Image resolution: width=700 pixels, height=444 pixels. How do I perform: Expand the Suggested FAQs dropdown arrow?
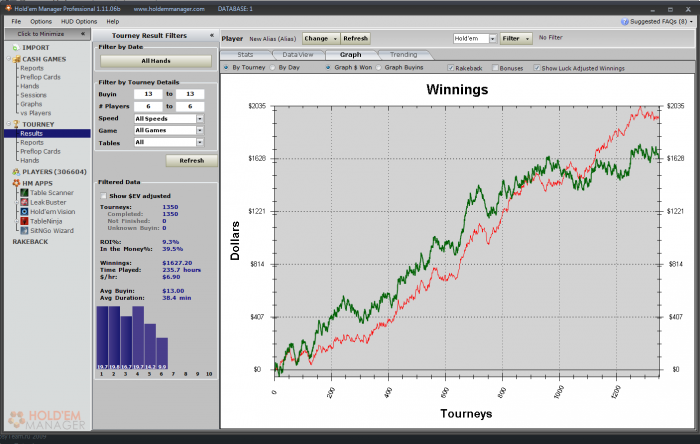tap(692, 21)
